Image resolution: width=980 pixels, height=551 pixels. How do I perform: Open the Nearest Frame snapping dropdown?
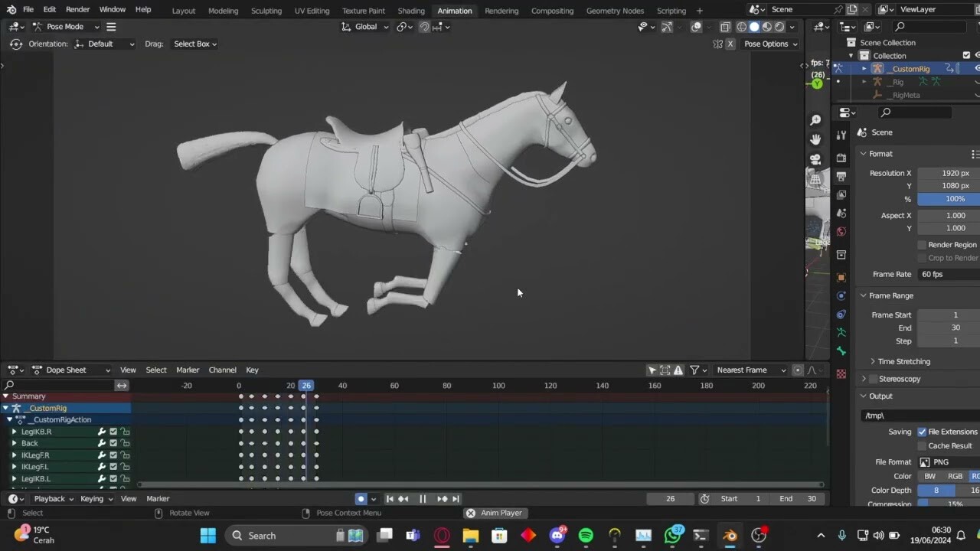pyautogui.click(x=749, y=370)
